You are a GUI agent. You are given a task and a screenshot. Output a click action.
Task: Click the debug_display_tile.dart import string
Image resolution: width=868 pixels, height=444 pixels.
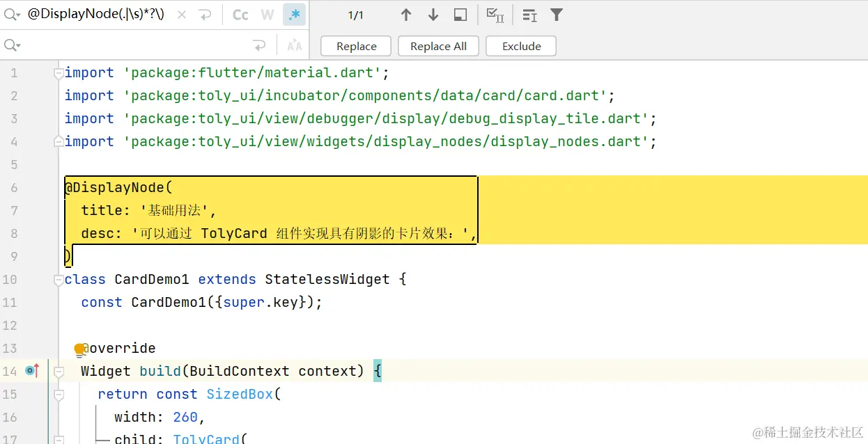coord(386,119)
